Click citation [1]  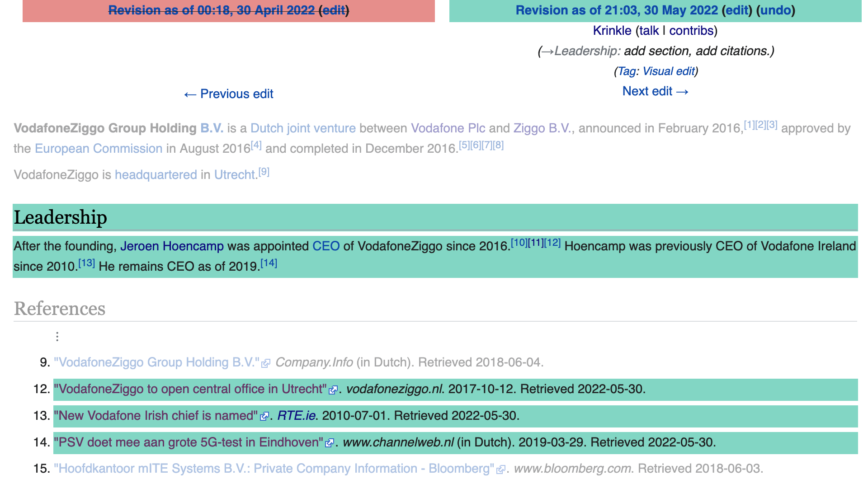tap(749, 125)
